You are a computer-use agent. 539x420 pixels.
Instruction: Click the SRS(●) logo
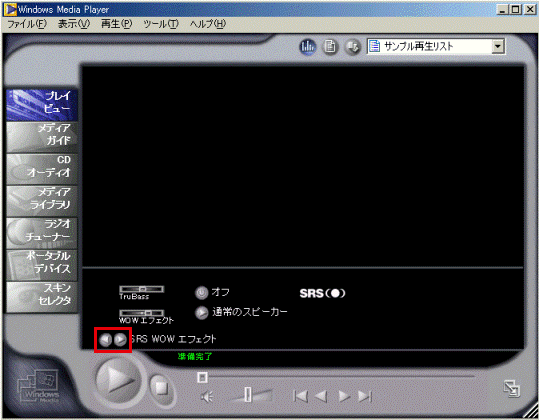322,293
